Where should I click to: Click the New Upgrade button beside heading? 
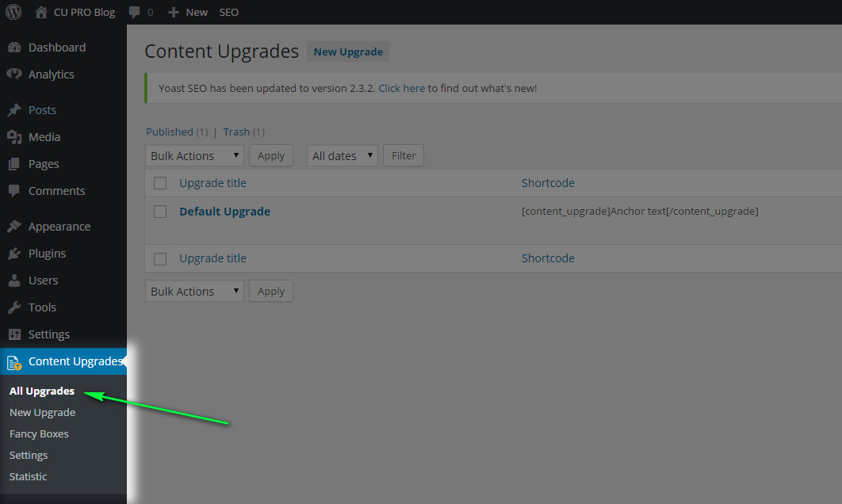(348, 52)
